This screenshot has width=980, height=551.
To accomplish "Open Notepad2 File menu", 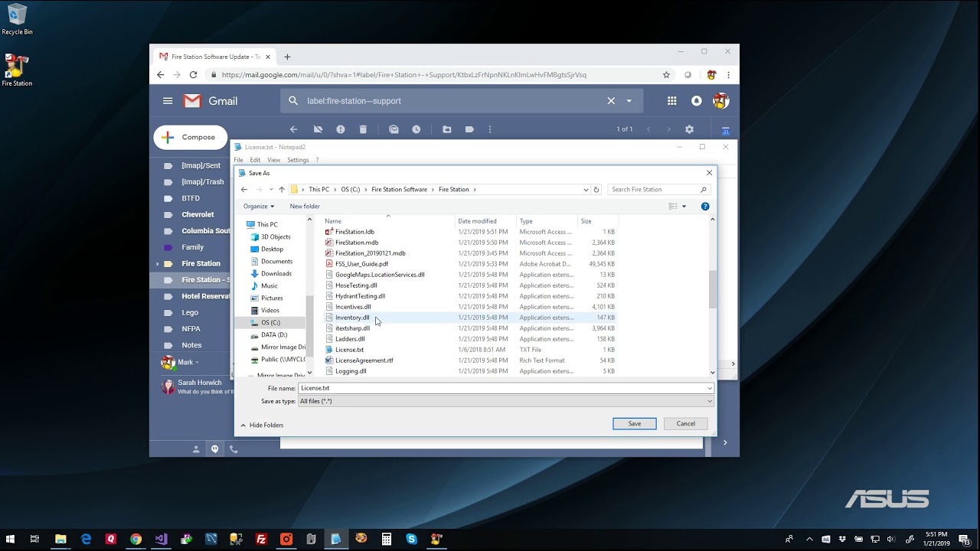I will pos(238,160).
